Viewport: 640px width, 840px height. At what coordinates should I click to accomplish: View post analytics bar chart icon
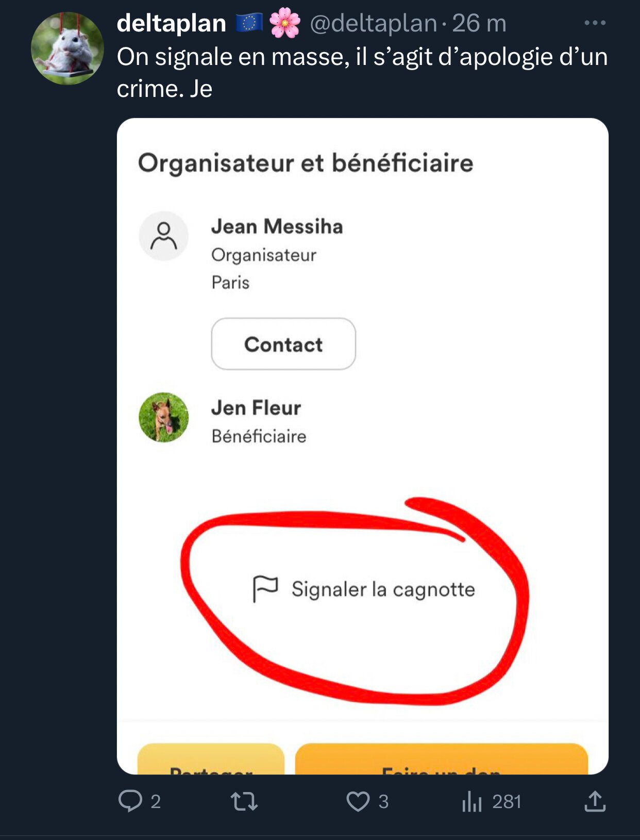pos(471,802)
